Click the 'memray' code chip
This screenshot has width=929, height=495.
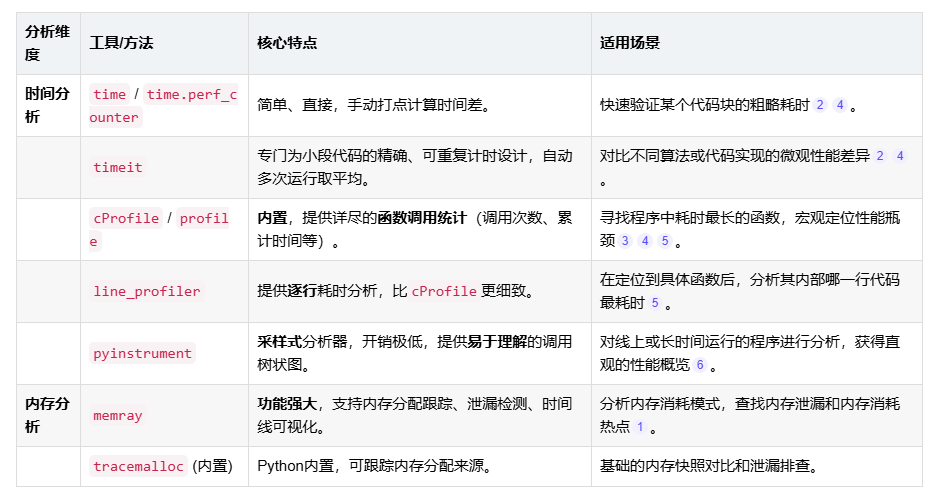pos(118,416)
